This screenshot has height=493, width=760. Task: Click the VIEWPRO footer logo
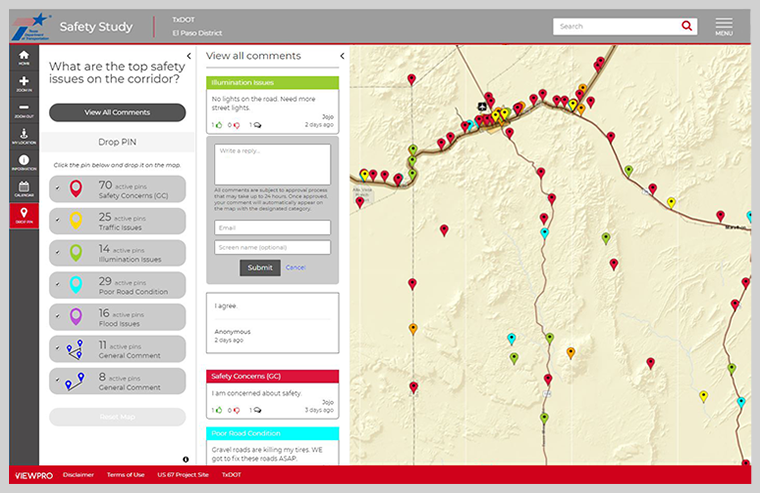point(33,476)
